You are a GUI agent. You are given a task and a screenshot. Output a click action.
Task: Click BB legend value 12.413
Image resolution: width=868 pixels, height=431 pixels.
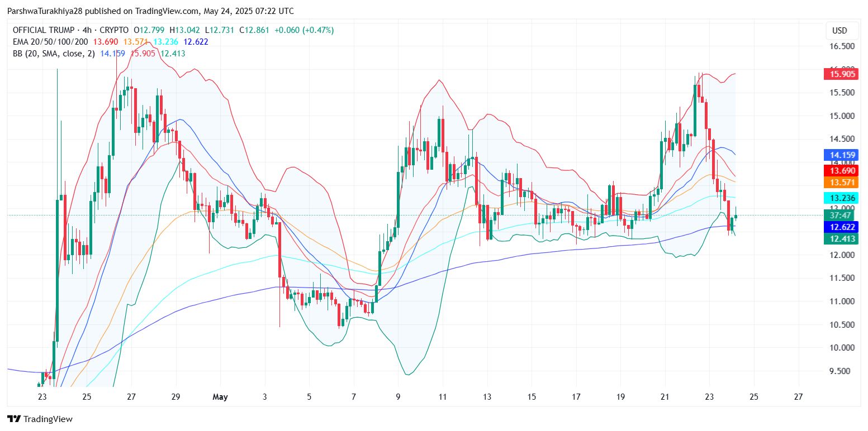pos(173,54)
